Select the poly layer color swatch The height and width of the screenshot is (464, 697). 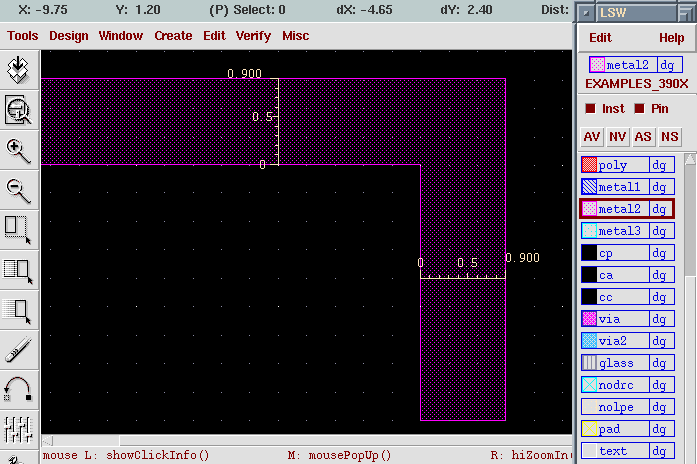pos(589,165)
